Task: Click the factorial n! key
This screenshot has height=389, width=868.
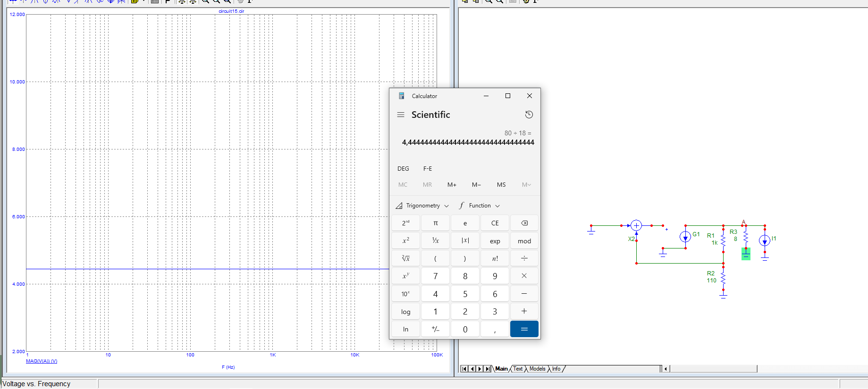Action: tap(495, 258)
